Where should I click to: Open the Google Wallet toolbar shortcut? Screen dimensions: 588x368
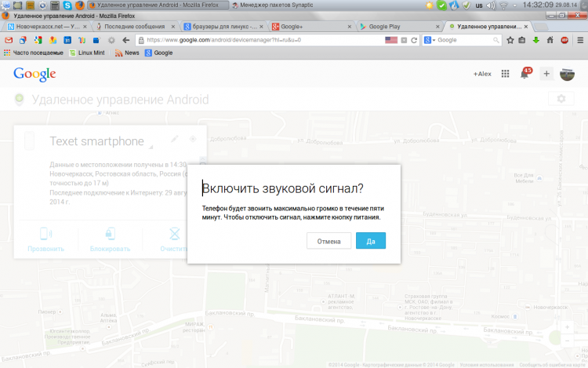(x=82, y=40)
